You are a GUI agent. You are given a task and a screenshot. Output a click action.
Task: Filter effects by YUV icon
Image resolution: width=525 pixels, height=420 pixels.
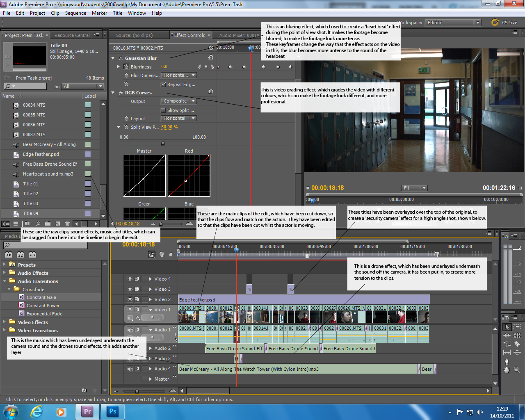(x=32, y=255)
